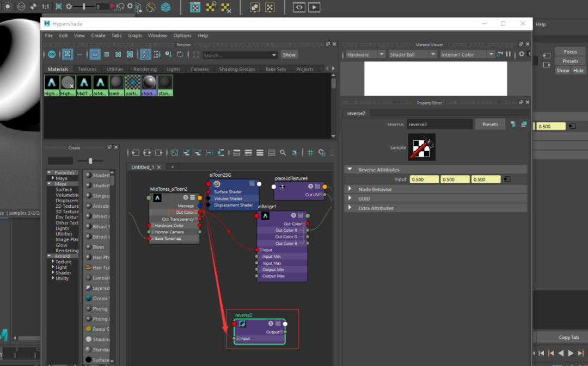This screenshot has width=588, height=366.
Task: Add a new graph tab with plus
Action: pyautogui.click(x=173, y=167)
